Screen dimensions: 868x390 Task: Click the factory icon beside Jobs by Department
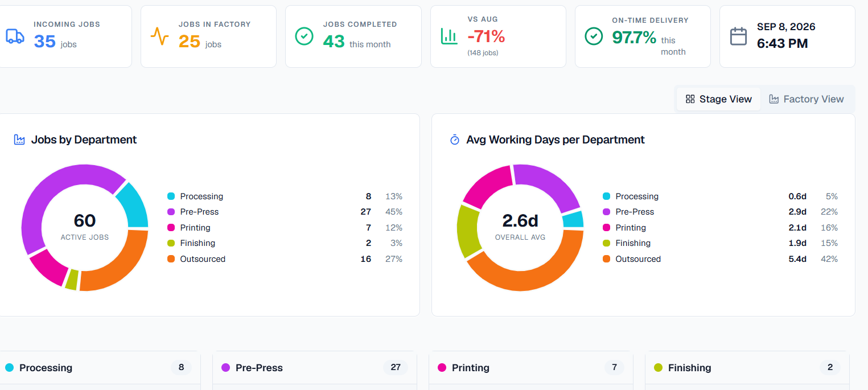tap(19, 139)
